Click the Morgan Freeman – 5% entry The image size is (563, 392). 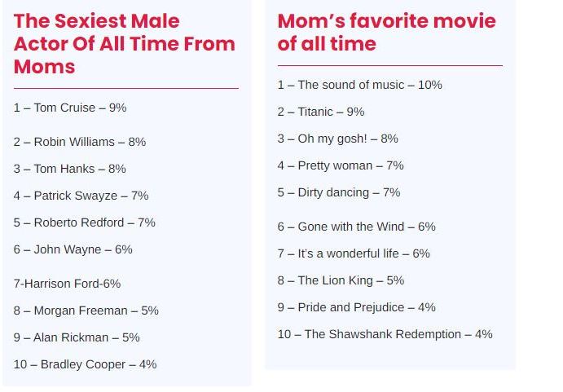(86, 311)
